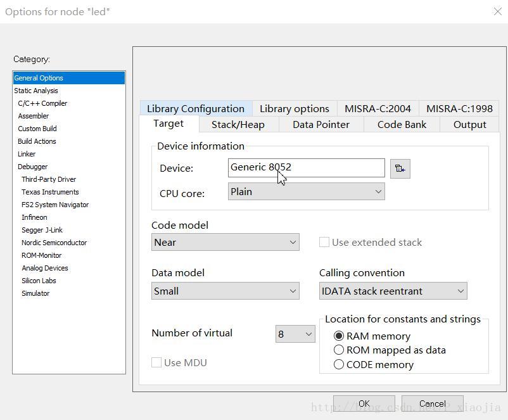This screenshot has height=420, width=508.
Task: Select C/C++ Compiler category
Action: click(42, 103)
